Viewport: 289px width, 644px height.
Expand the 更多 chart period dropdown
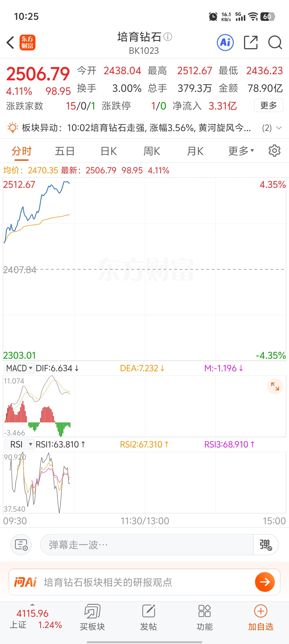pos(241,151)
